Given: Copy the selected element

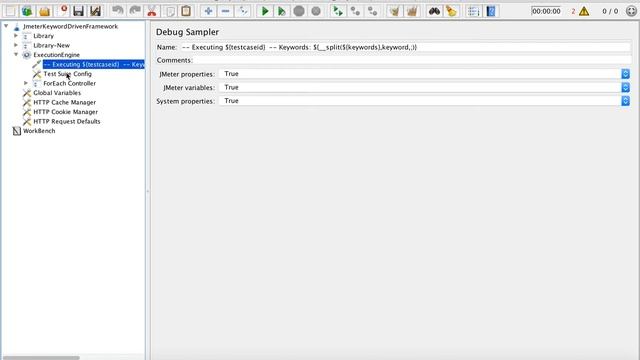Looking at the screenshot, I should (169, 11).
